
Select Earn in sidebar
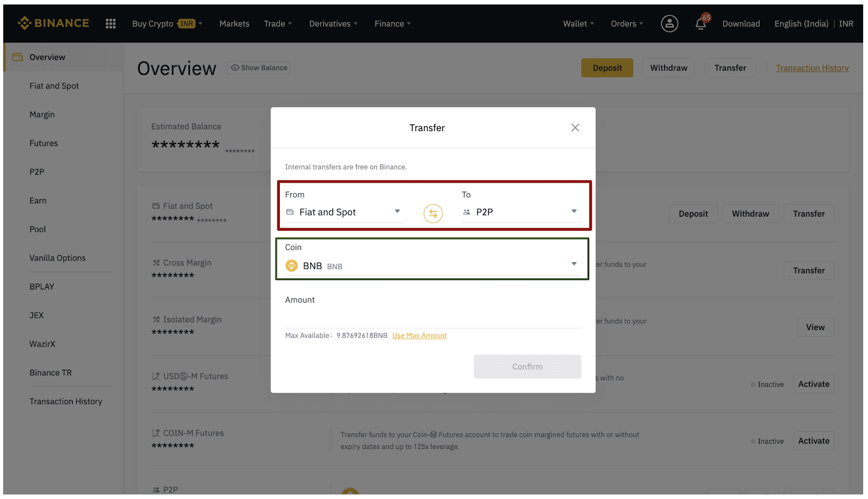click(38, 201)
